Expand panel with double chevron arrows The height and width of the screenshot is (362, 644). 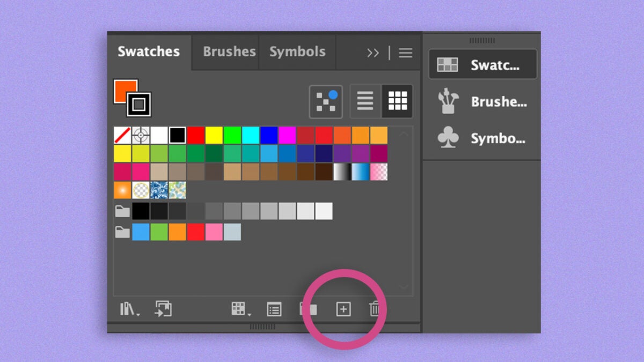pos(372,53)
